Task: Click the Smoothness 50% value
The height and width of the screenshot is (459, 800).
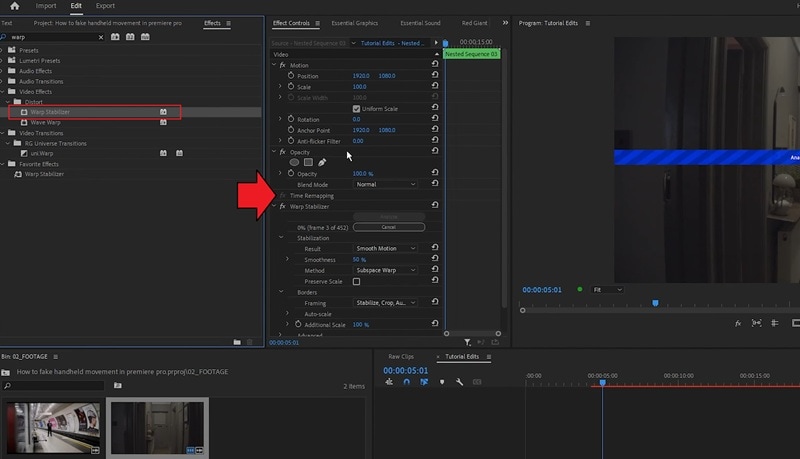Action: [359, 260]
